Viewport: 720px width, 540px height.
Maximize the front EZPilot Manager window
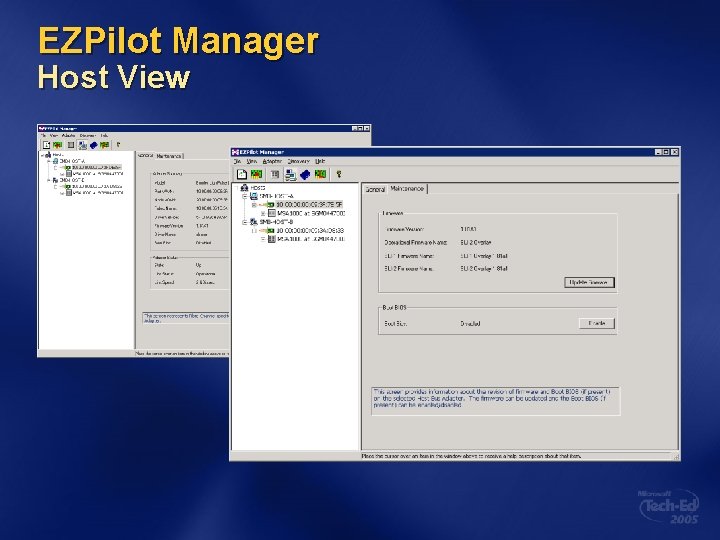666,152
